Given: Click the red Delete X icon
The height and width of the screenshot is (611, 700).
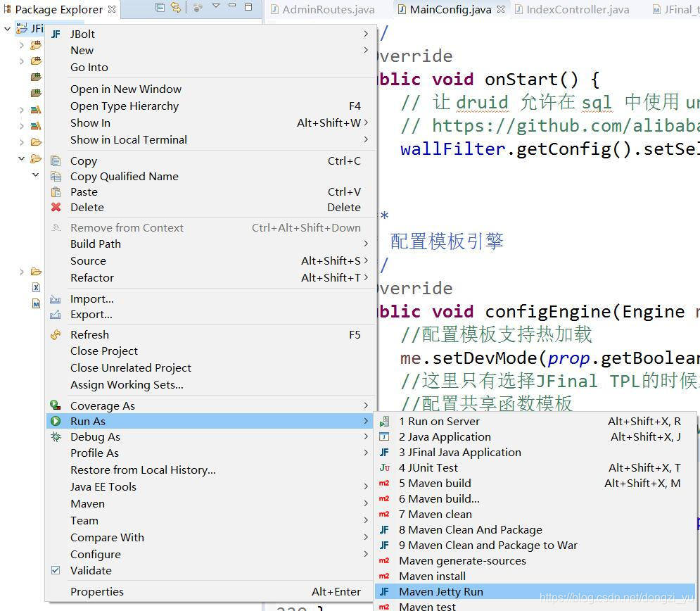Looking at the screenshot, I should click(56, 207).
